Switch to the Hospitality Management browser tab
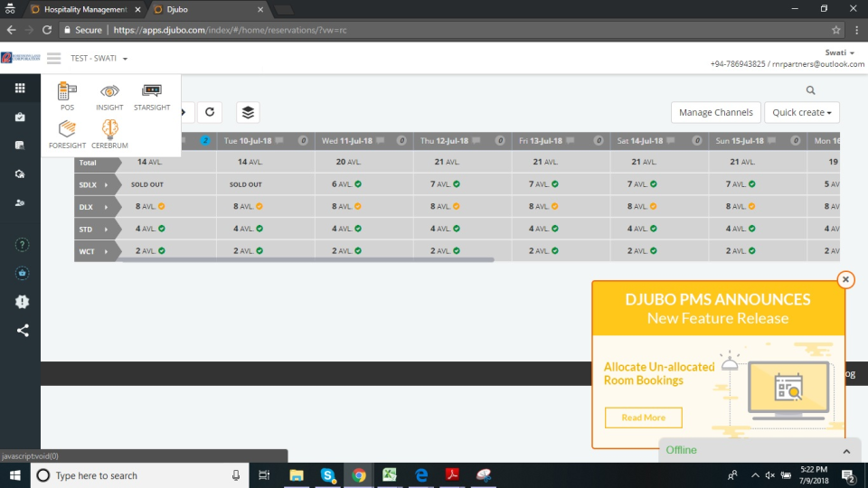The image size is (868, 488). coord(86,9)
